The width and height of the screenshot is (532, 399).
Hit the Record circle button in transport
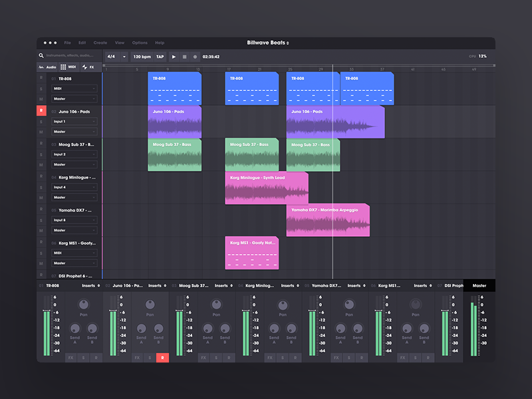coord(195,57)
